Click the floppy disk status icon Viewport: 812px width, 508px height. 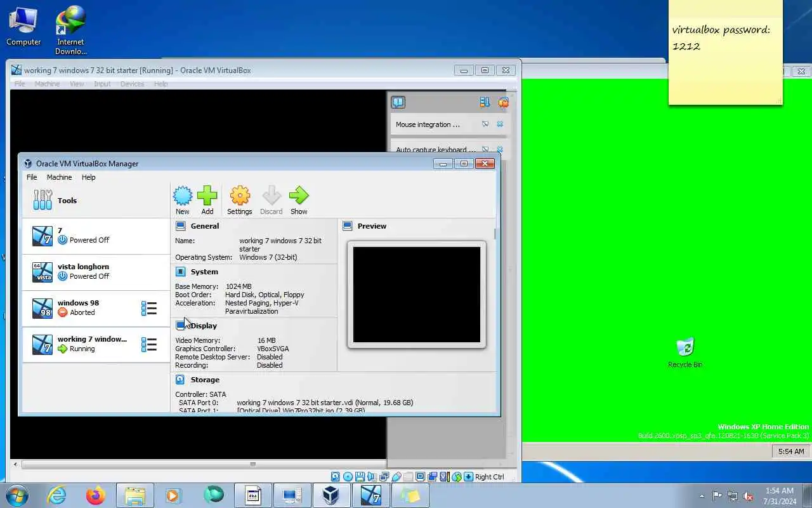click(x=360, y=477)
